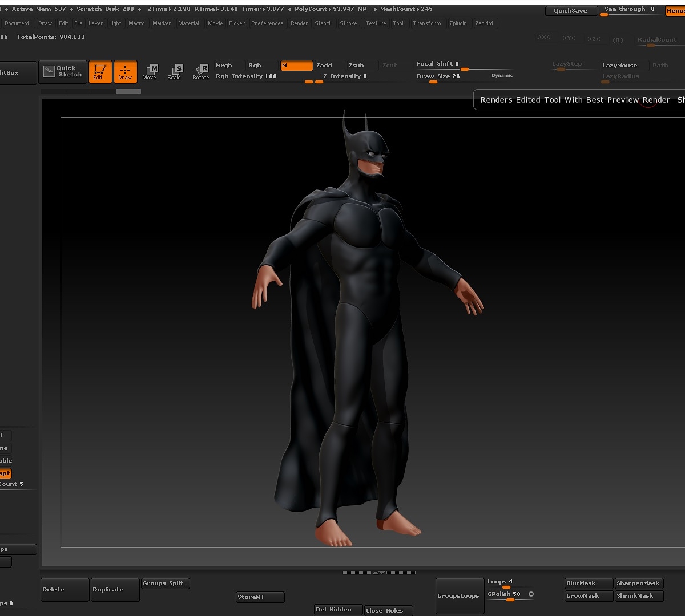Click the Duplicate button
The width and height of the screenshot is (685, 616).
pos(115,590)
